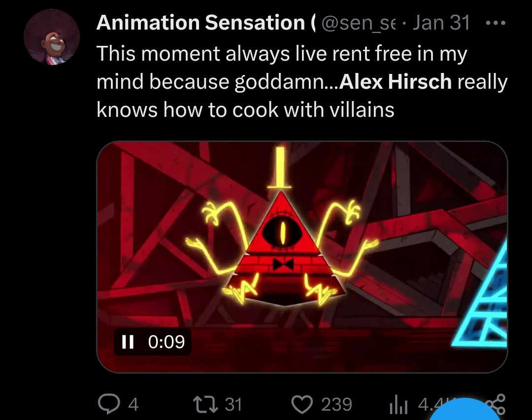Open the three-dot more options menu
Image resolution: width=532 pixels, height=420 pixels.
tap(496, 23)
